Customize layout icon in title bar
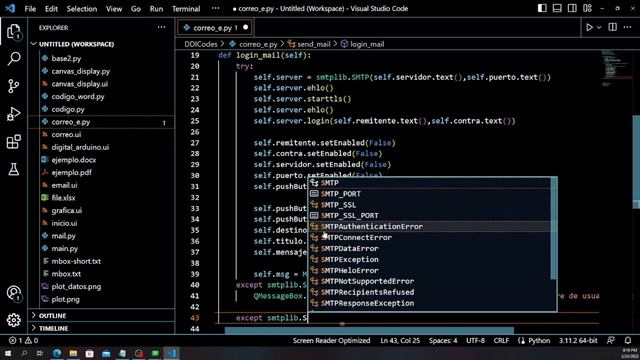This screenshot has height=360, width=640. click(x=587, y=8)
